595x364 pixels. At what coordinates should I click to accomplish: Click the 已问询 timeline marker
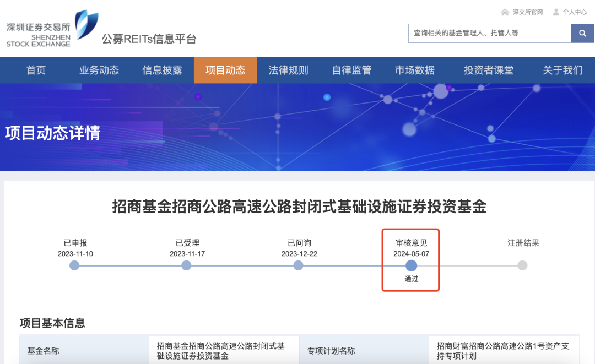[298, 265]
